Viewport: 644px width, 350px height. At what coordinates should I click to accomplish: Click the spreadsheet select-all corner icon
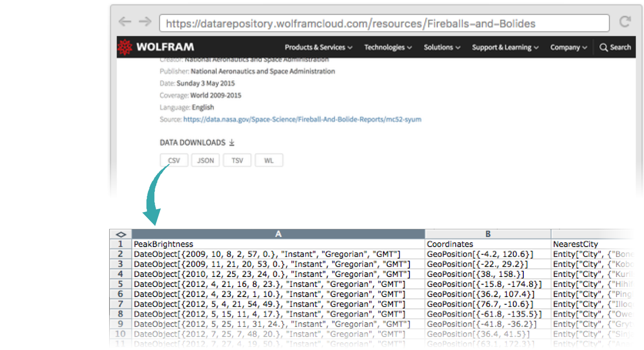pyautogui.click(x=121, y=234)
